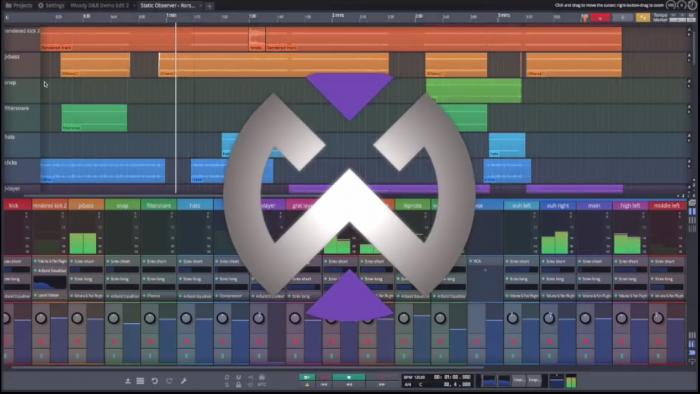
Task: Add a new tab with plus button
Action: (x=209, y=6)
